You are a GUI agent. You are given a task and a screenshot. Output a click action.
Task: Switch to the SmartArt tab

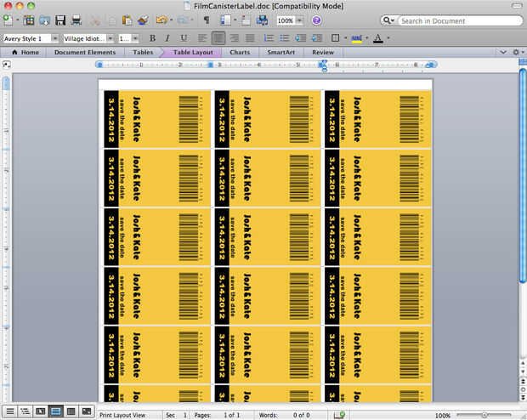[280, 53]
